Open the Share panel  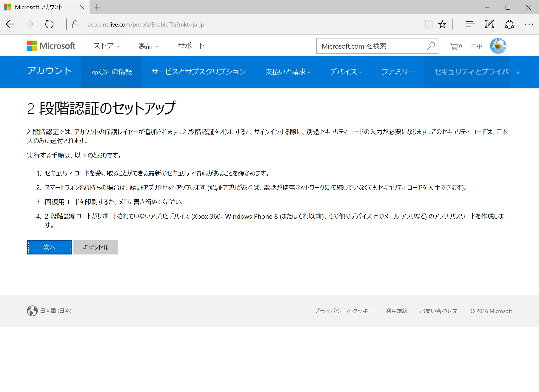tap(509, 24)
